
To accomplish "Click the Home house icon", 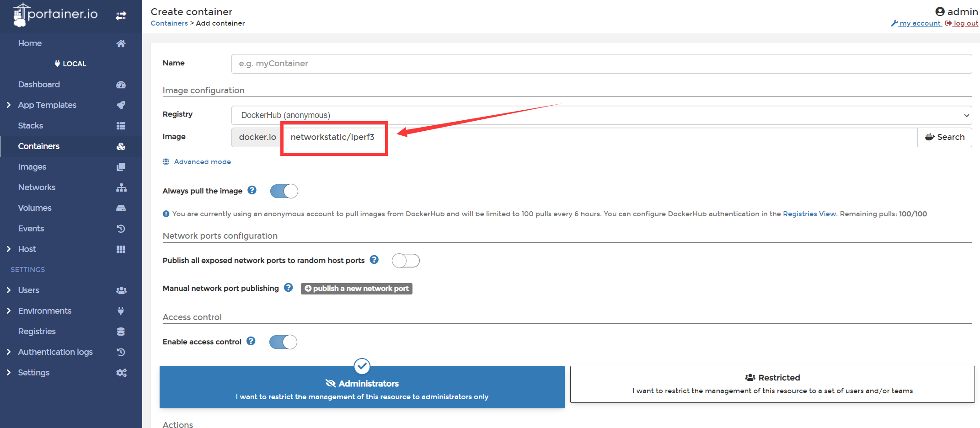I will (121, 43).
